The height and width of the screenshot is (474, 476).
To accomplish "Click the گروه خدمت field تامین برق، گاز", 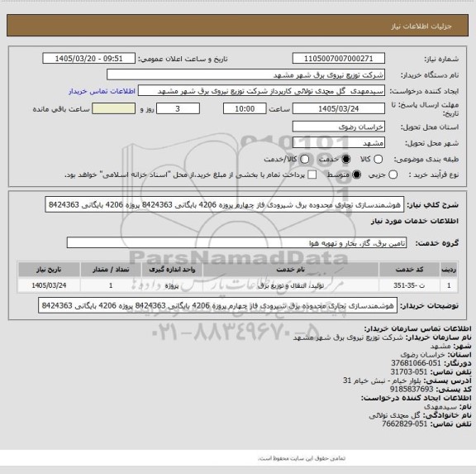I will pyautogui.click(x=236, y=242).
